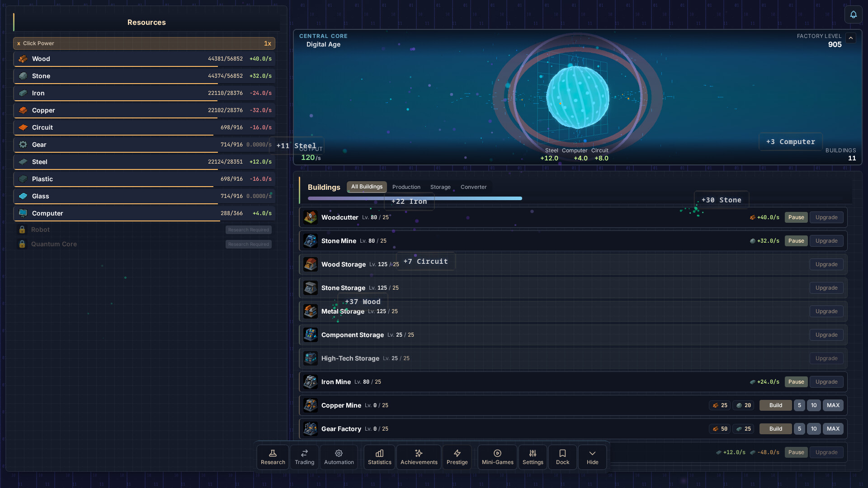Click the Copper resource icon
Image resolution: width=868 pixels, height=488 pixels.
[23, 110]
